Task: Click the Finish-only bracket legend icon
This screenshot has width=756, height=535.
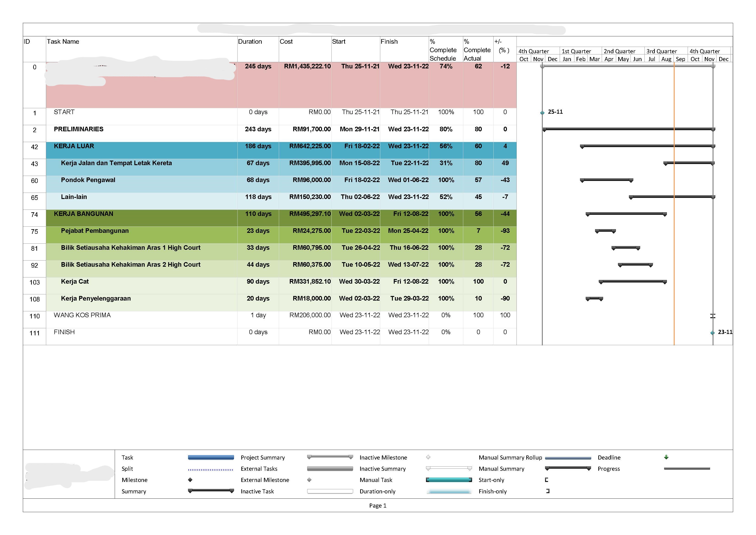Action: [548, 491]
